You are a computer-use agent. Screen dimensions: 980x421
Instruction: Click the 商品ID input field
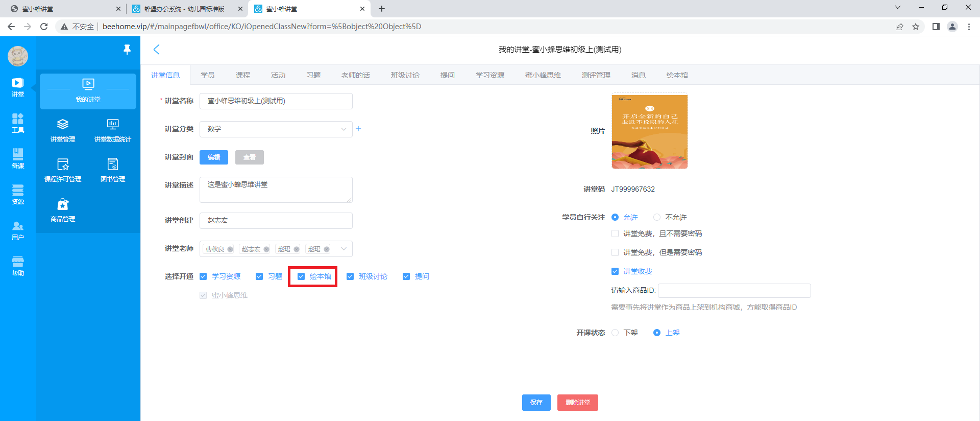(x=734, y=291)
